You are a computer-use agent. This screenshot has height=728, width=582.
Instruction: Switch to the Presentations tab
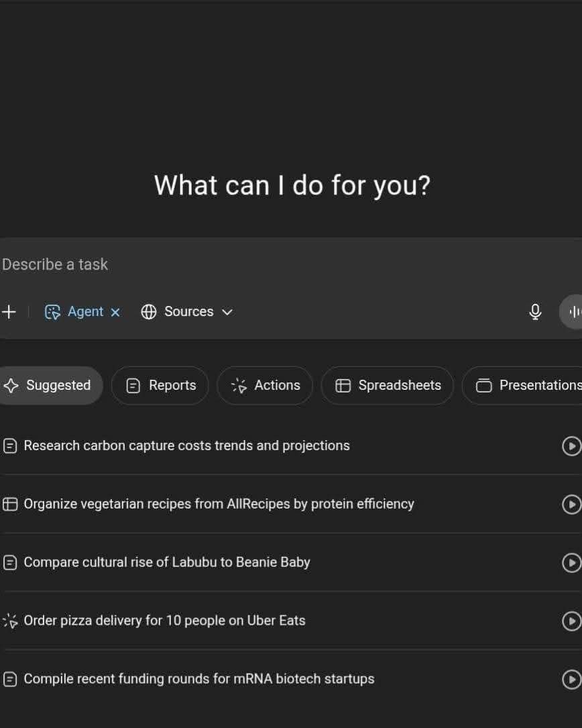(x=522, y=385)
